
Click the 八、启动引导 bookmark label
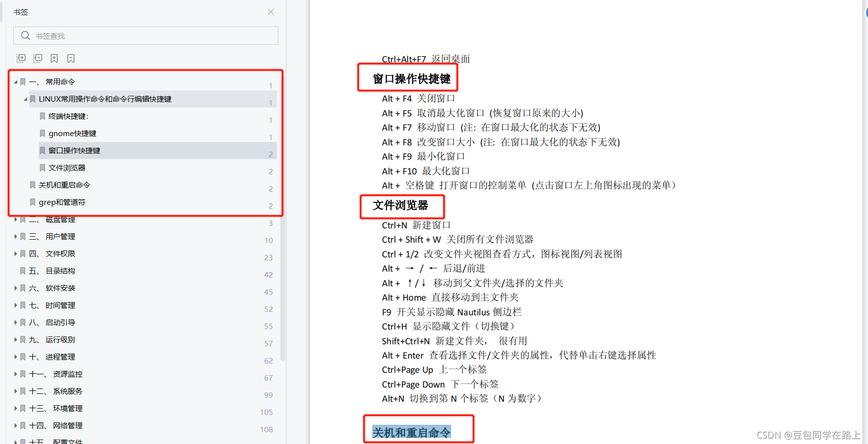tap(52, 322)
